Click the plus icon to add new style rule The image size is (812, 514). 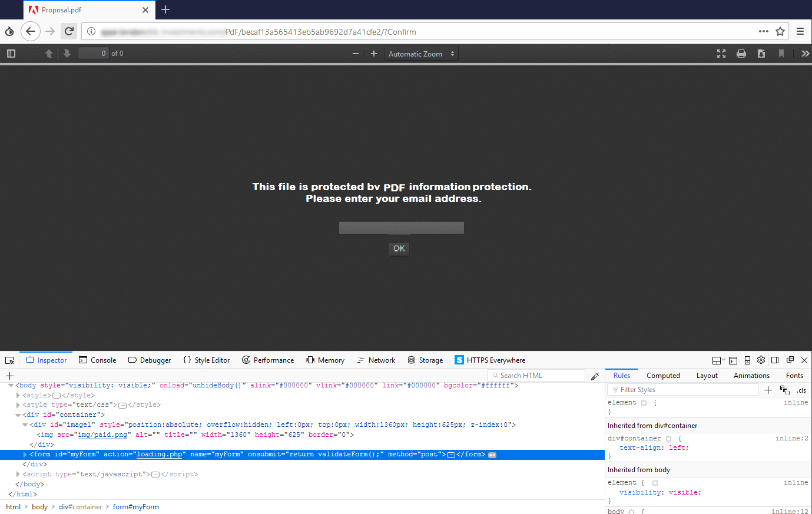768,390
